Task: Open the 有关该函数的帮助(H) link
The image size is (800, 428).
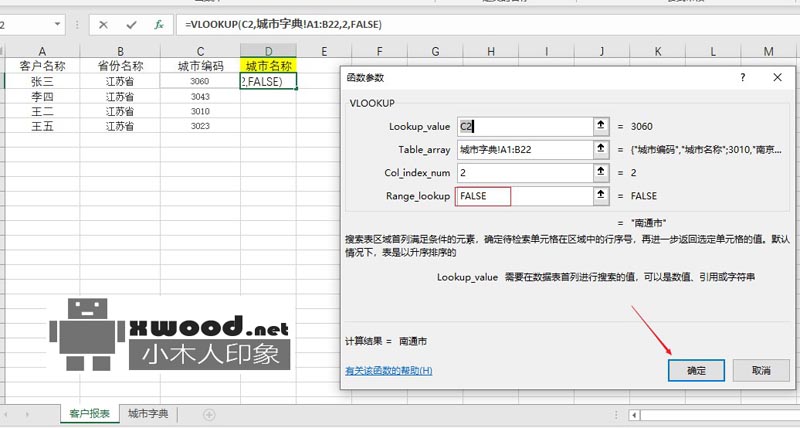Action: tap(388, 370)
